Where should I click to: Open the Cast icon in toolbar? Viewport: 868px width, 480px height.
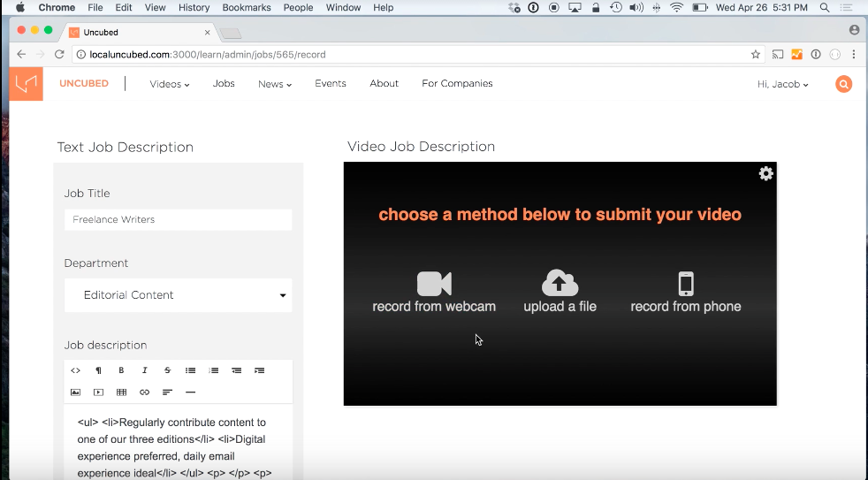(778, 54)
